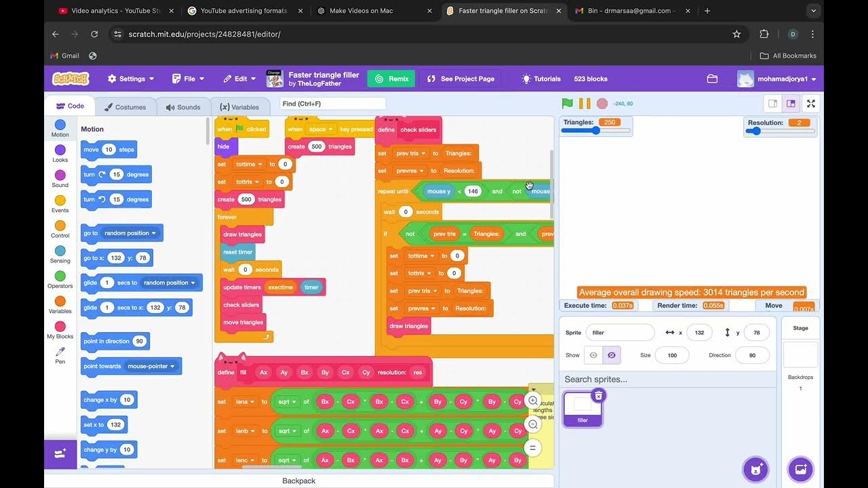Viewport: 868px width, 488px height.
Task: Pause the project with the pause icon
Action: pyautogui.click(x=585, y=104)
